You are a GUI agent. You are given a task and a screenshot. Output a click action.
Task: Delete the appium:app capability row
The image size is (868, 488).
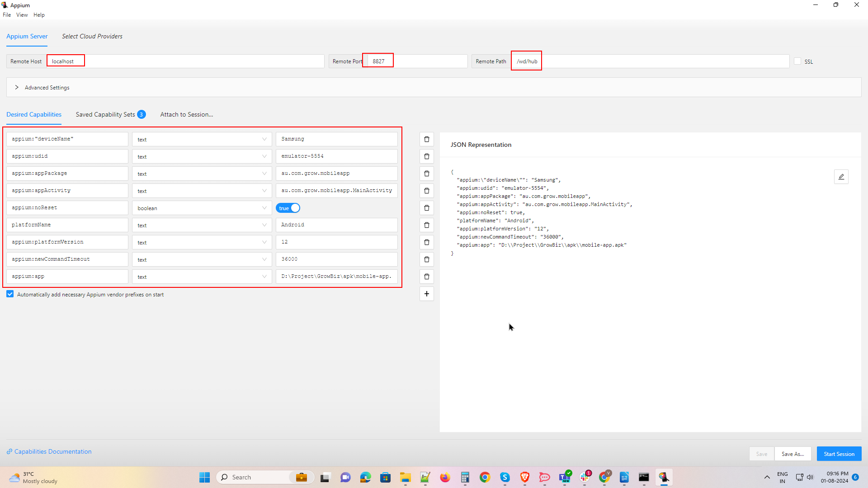click(426, 277)
